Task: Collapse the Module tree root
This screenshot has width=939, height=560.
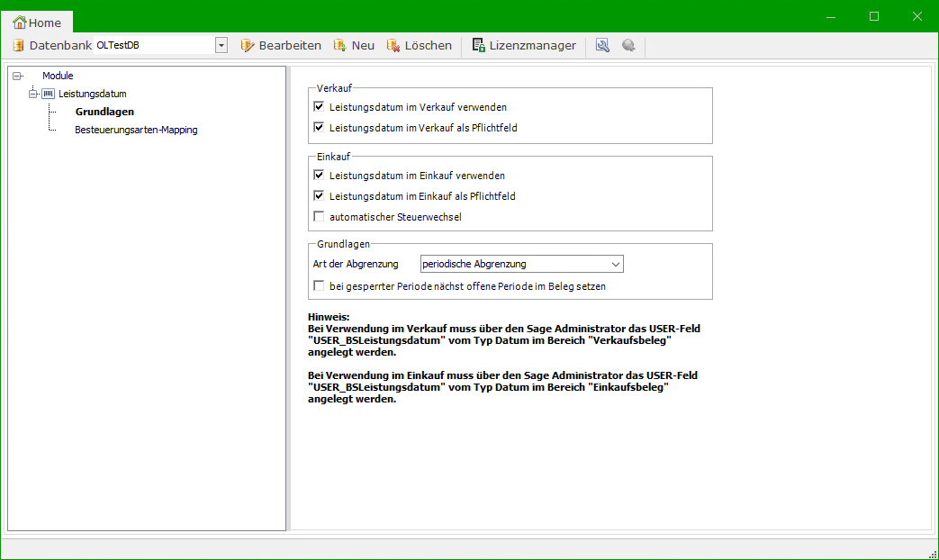Action: point(17,76)
